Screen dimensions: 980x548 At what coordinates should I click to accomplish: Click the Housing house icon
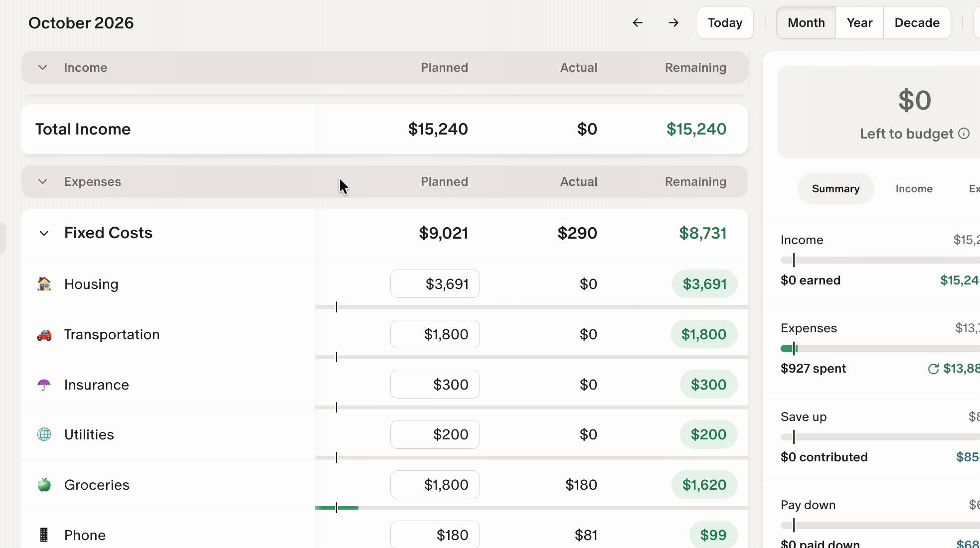pyautogui.click(x=44, y=284)
